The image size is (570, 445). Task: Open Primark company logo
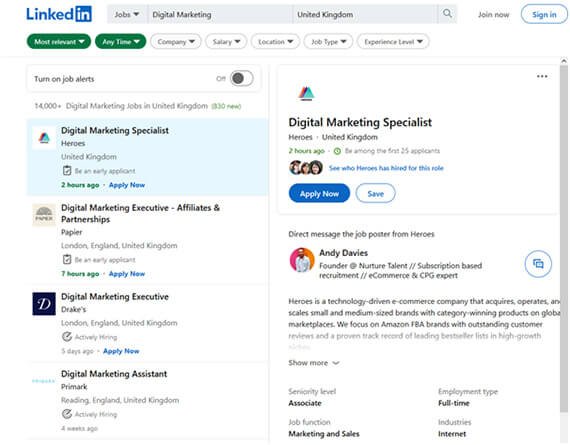click(x=44, y=381)
